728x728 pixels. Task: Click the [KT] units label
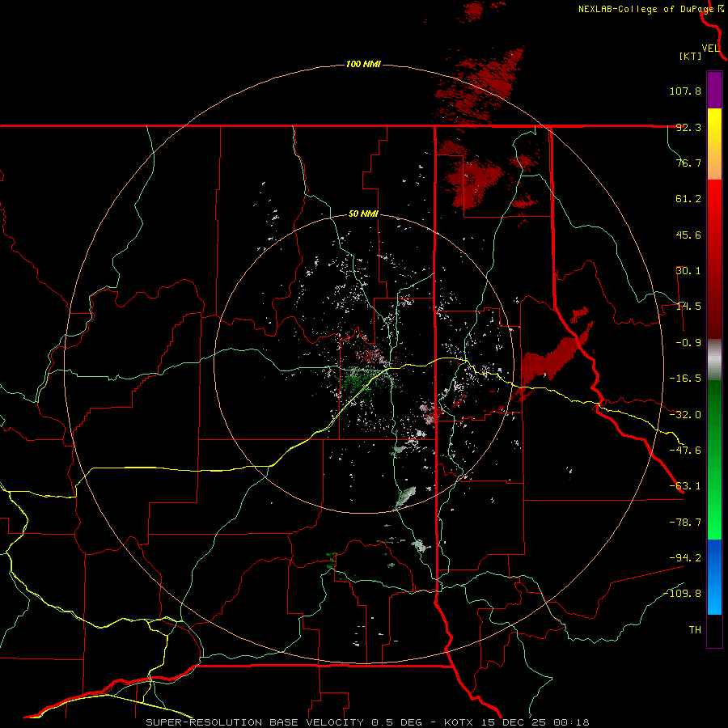691,56
